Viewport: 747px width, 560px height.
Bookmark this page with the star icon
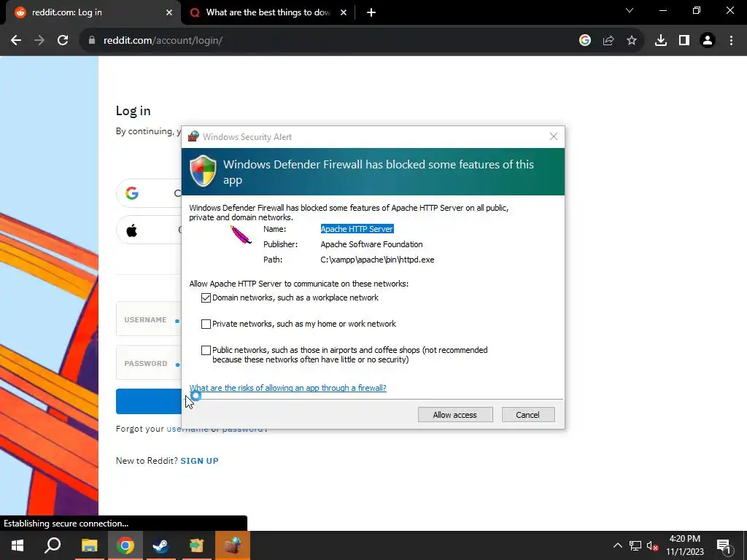pyautogui.click(x=632, y=41)
